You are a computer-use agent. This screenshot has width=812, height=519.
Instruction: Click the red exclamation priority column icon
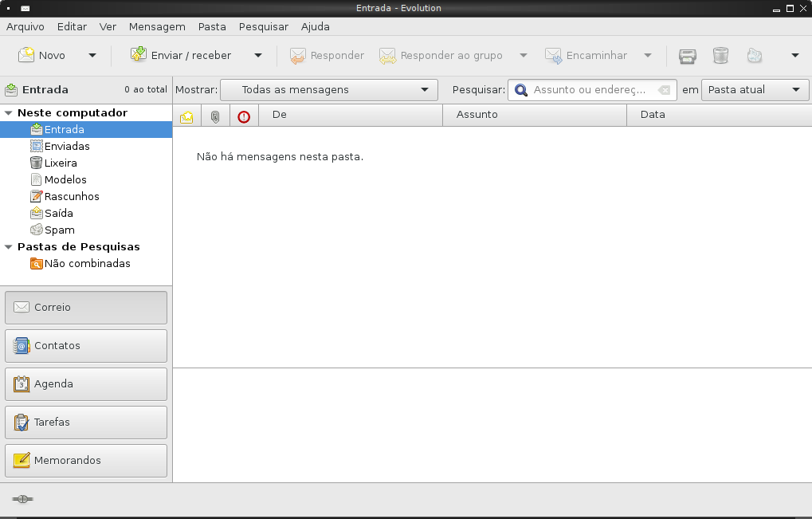[243, 115]
